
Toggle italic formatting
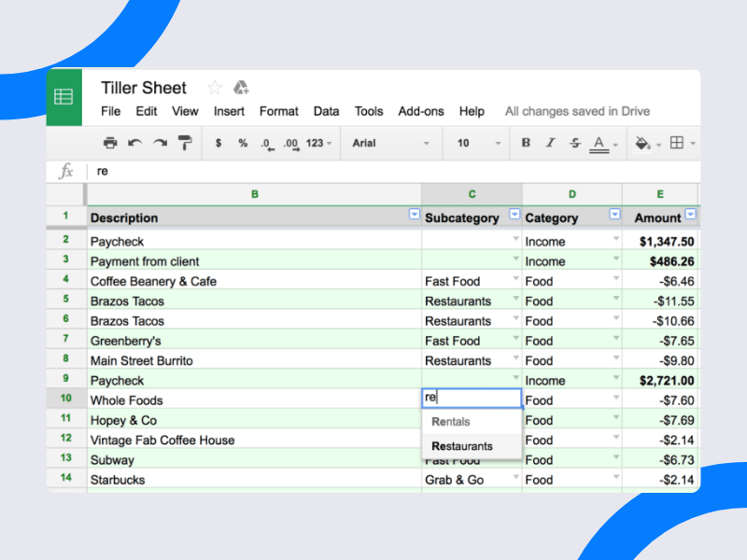click(x=551, y=143)
